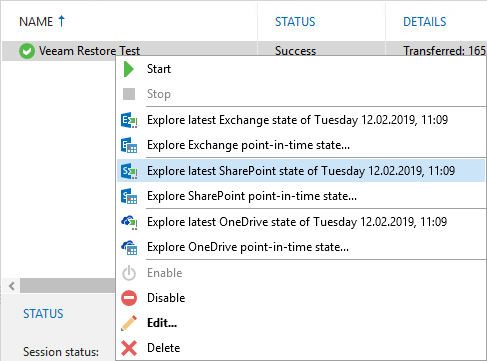Select Explore Exchange point-in-time state

tap(301, 145)
